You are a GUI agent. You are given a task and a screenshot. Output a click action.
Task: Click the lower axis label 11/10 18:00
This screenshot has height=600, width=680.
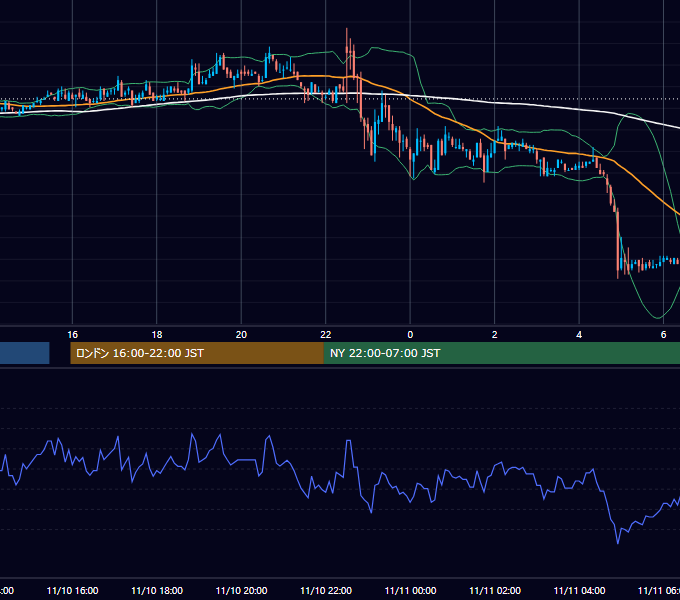(x=157, y=590)
